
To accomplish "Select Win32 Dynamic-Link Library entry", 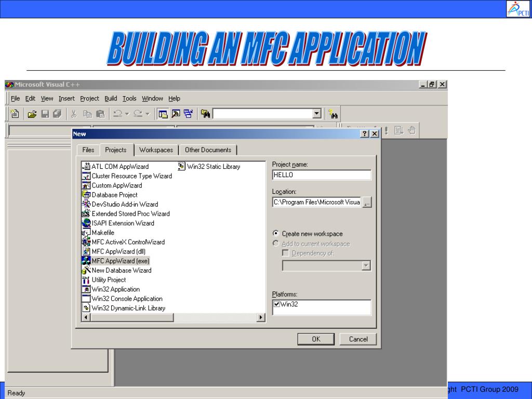I will pyautogui.click(x=128, y=308).
